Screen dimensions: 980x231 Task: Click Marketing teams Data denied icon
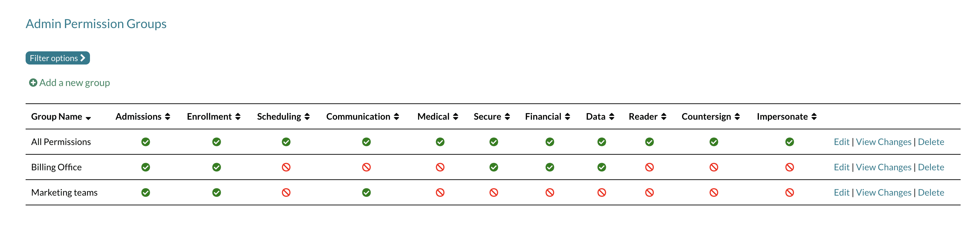601,192
